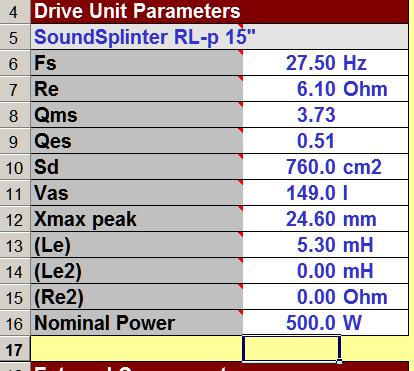Click the Nominal Power label cell
The width and height of the screenshot is (414, 371).
coord(137,323)
